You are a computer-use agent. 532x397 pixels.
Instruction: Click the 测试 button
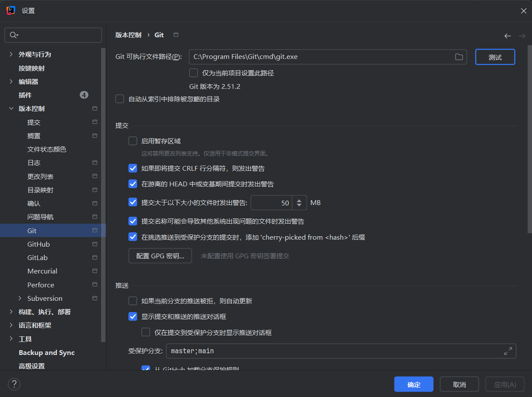[495, 57]
